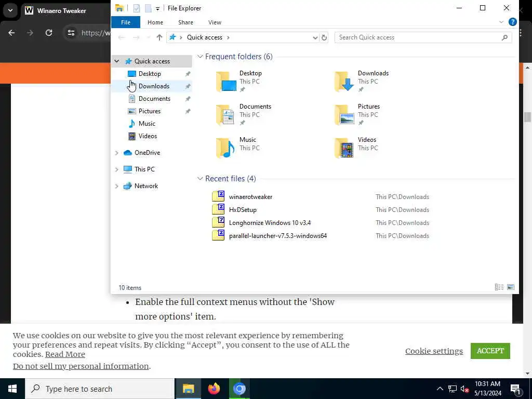Select Pictures in the navigation pane
This screenshot has width=532, height=399.
click(149, 111)
